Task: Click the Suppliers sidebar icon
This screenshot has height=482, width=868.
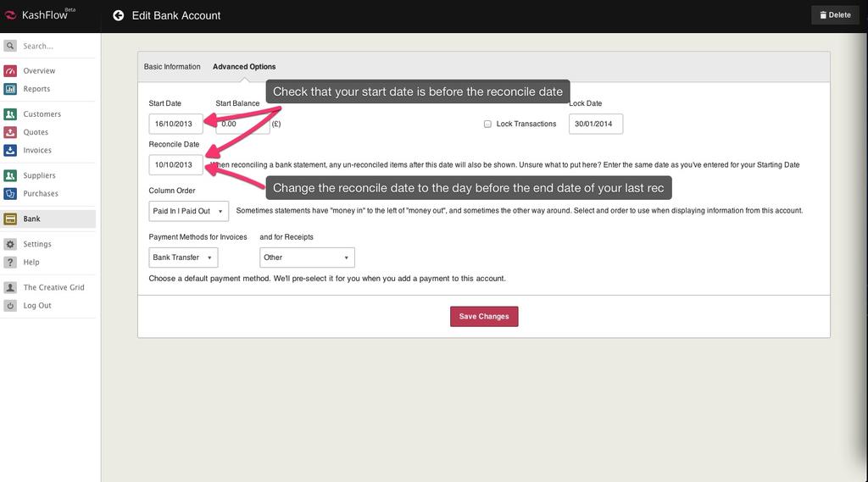Action: [x=10, y=175]
